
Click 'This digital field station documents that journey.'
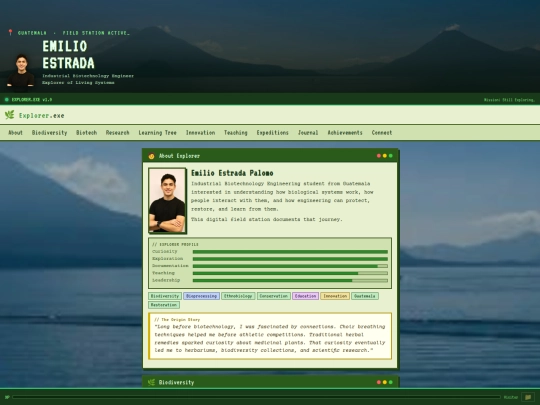point(267,219)
